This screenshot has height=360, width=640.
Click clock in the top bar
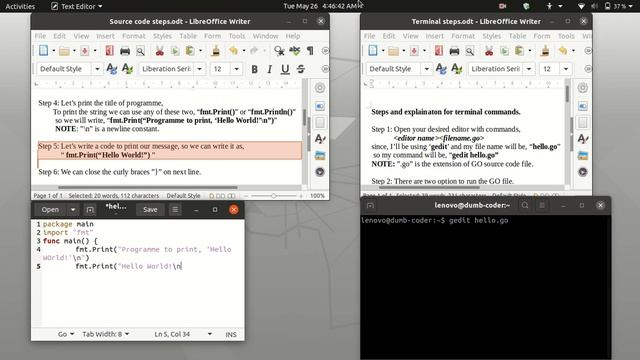pyautogui.click(x=321, y=6)
